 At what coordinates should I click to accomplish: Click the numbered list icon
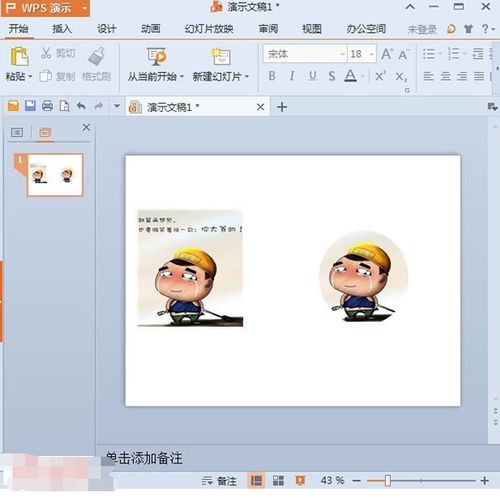tap(453, 54)
